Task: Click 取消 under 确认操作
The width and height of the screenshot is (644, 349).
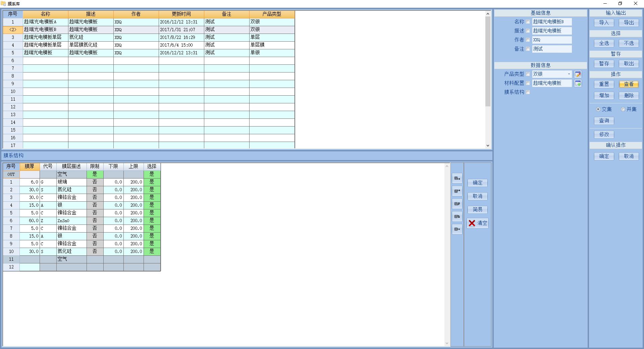Action: pos(629,156)
